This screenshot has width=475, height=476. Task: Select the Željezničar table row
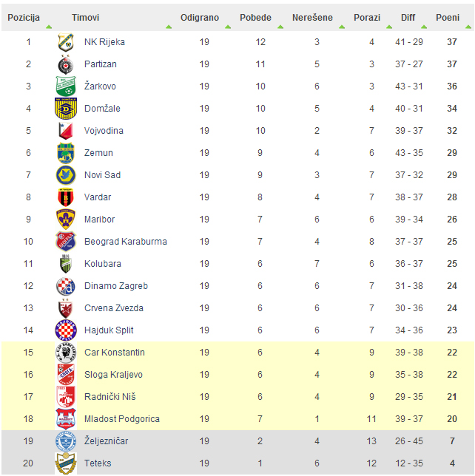[237, 441]
